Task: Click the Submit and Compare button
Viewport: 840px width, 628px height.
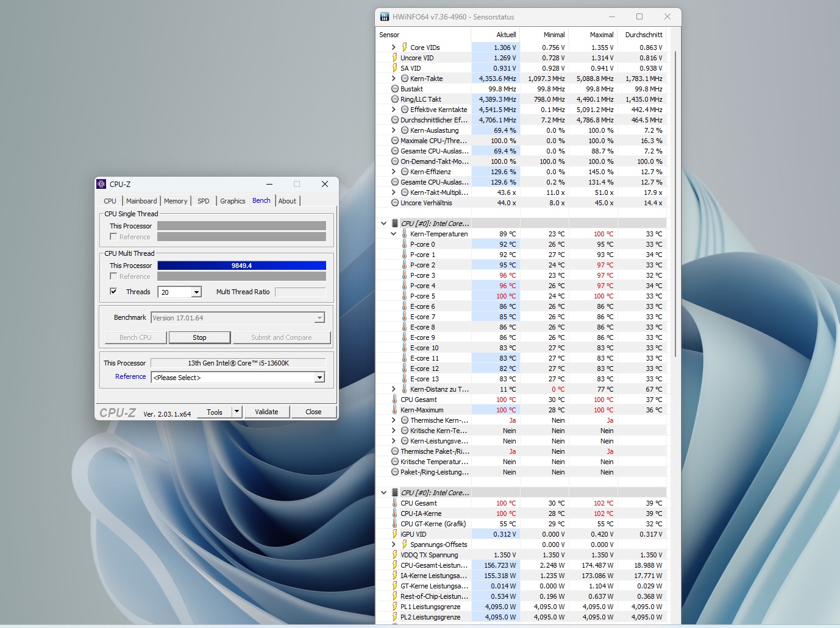Action: point(281,337)
